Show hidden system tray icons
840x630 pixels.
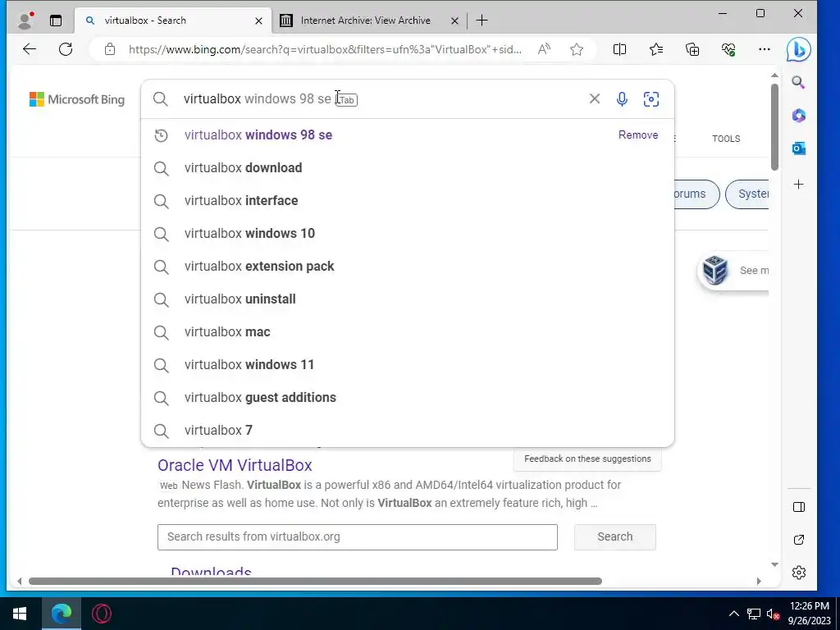point(734,614)
